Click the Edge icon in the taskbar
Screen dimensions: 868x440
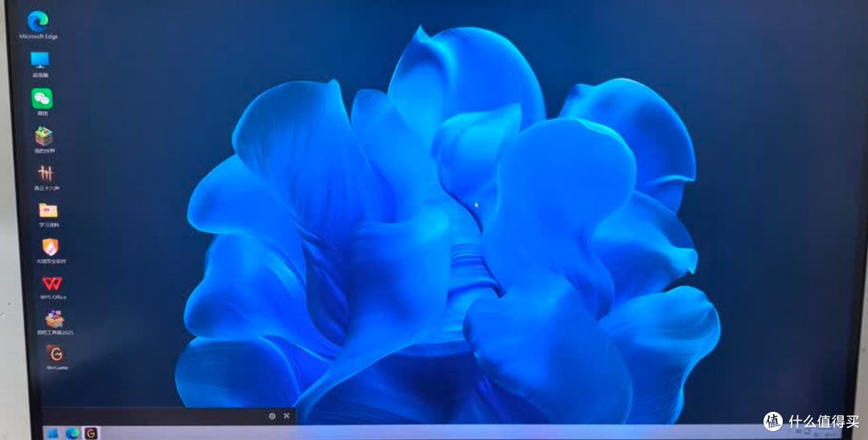(x=72, y=434)
